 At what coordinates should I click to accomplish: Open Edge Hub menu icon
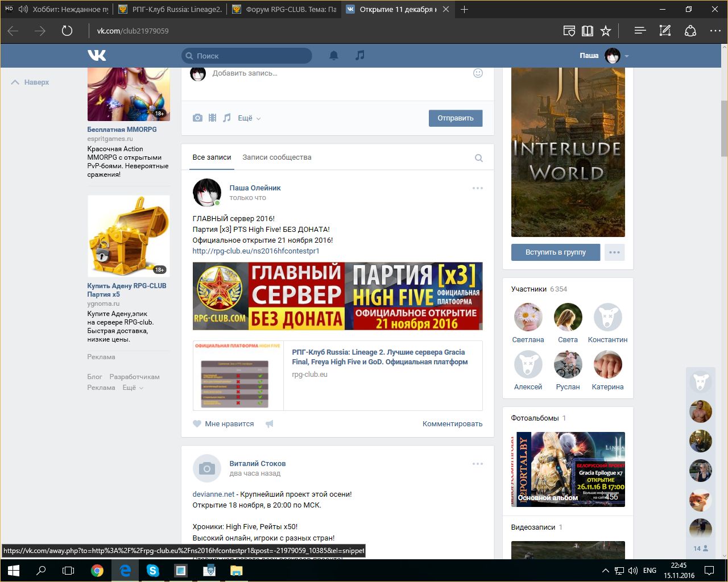pos(640,31)
